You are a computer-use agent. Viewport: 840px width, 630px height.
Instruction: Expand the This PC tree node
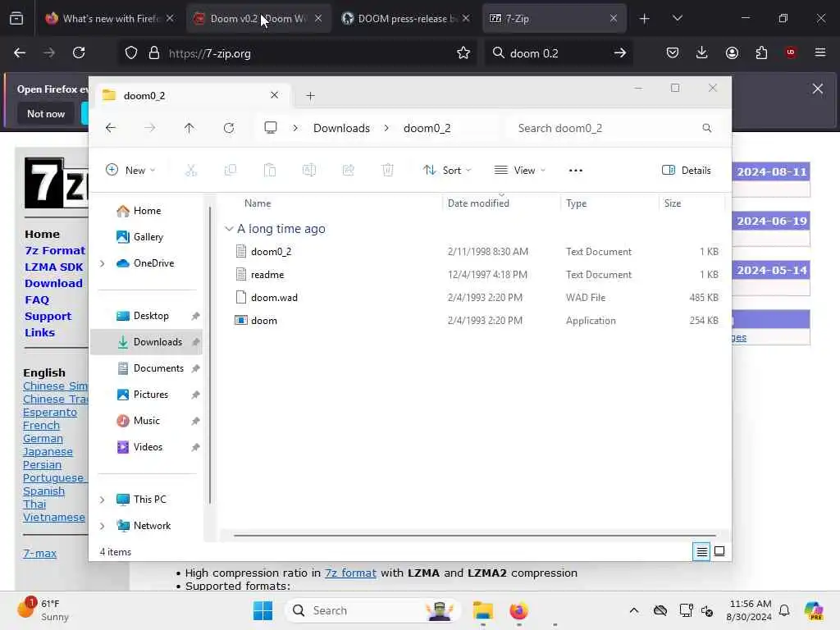point(103,500)
